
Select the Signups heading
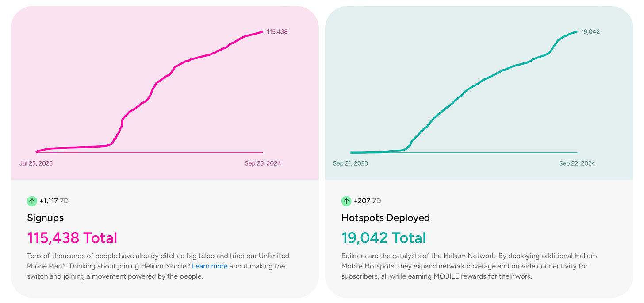pos(45,218)
